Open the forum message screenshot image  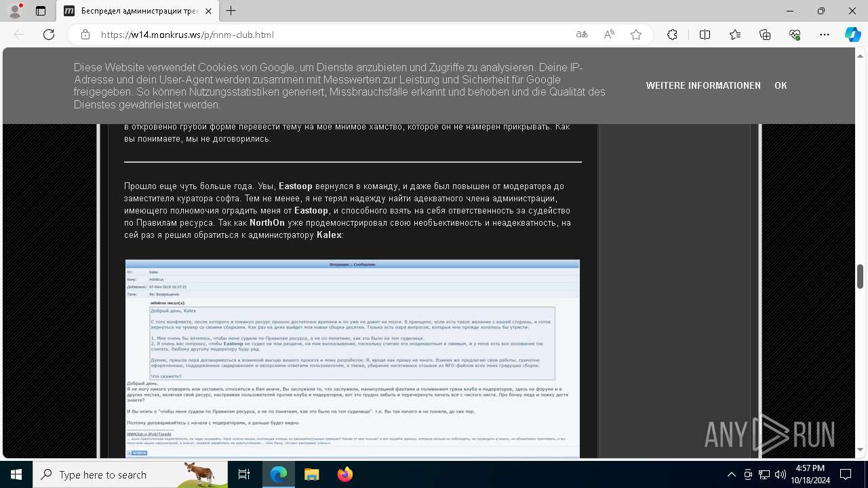[x=353, y=359]
